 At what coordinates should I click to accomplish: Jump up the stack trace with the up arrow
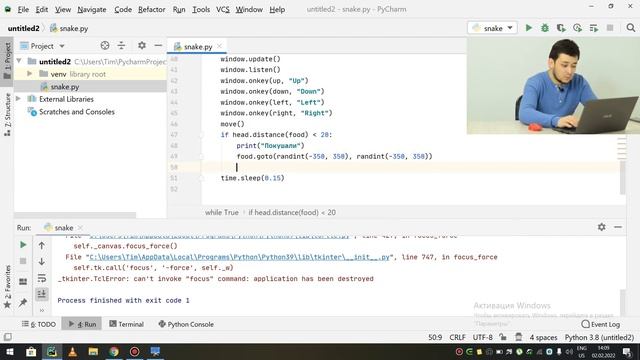(x=42, y=245)
